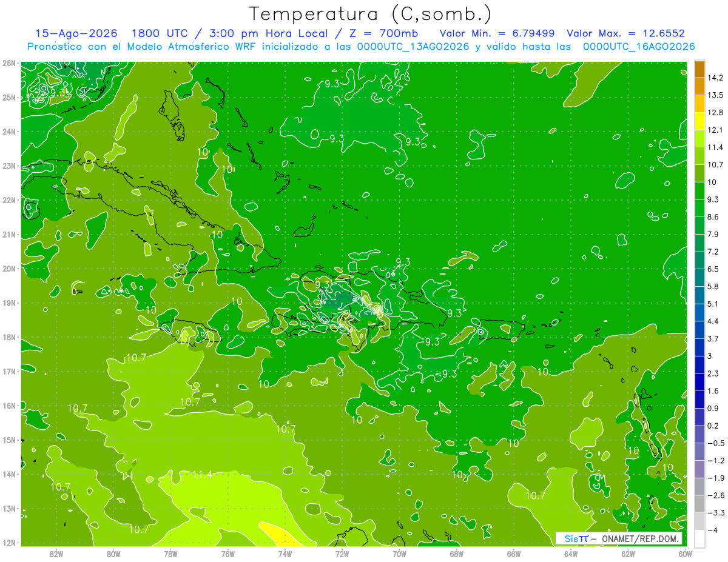Click the "26N" latitude axis label

click(9, 63)
